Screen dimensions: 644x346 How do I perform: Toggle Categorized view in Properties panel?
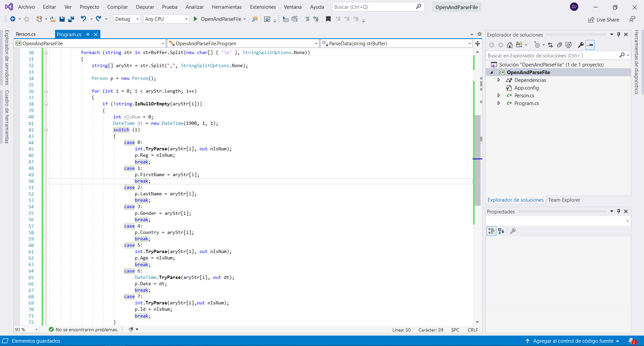tap(491, 231)
